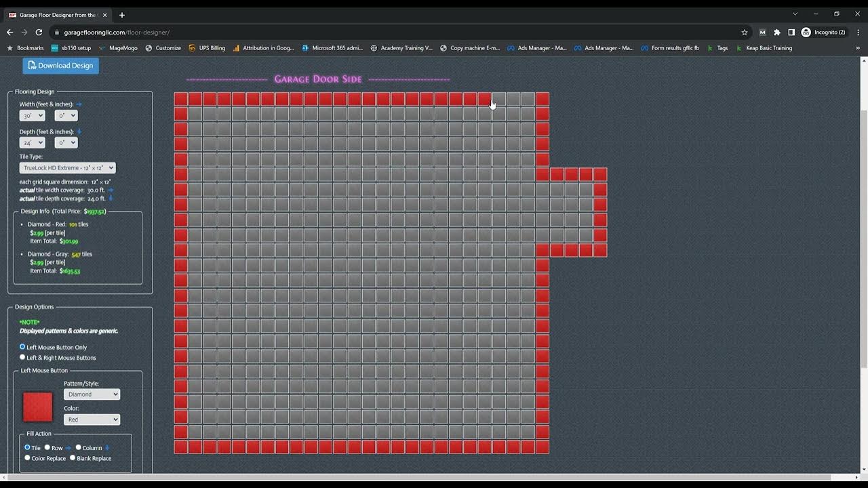The height and width of the screenshot is (488, 868).
Task: Show more bookmarks with the overflow chevron
Action: pyautogui.click(x=858, y=48)
